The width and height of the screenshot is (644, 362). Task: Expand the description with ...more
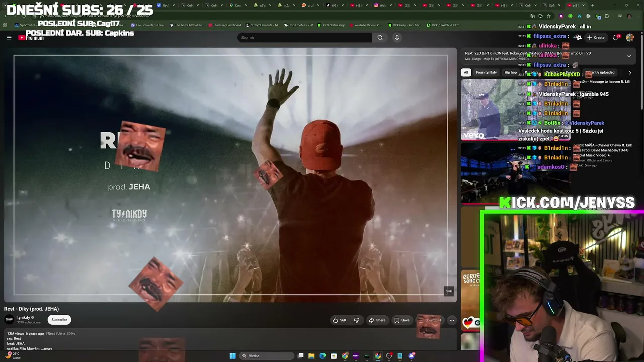pyautogui.click(x=47, y=348)
